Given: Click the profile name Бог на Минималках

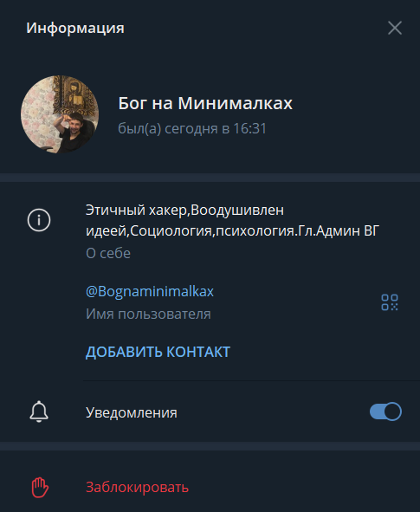Looking at the screenshot, I should [205, 103].
